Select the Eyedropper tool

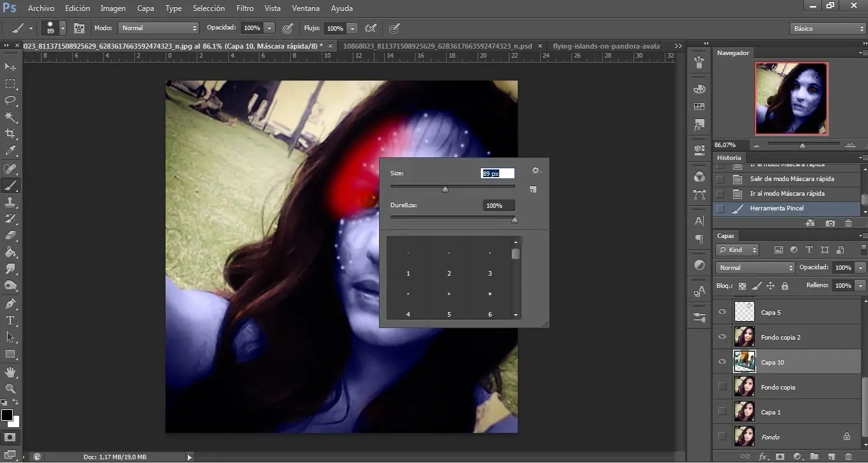pyautogui.click(x=10, y=151)
